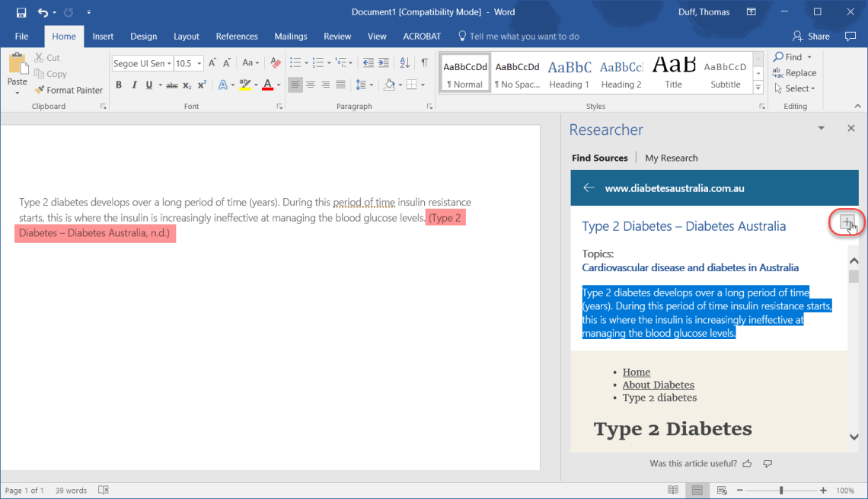Click '39 words' to open word count
The height and width of the screenshot is (499, 868).
(70, 490)
